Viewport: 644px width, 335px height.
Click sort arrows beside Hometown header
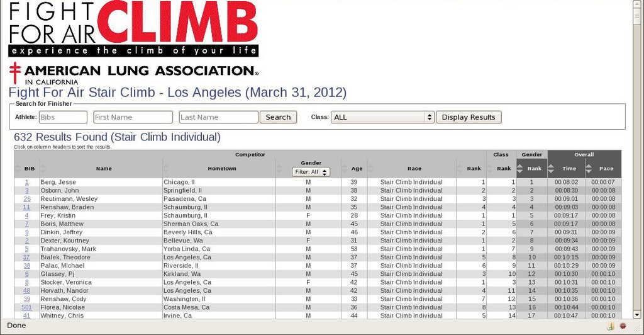(165, 169)
